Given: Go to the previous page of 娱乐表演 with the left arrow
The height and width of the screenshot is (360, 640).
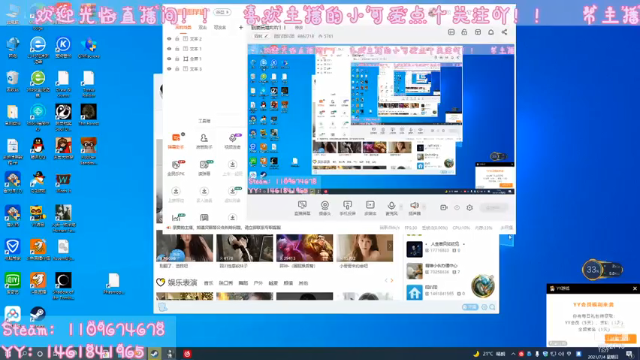Looking at the screenshot, I should click(x=386, y=280).
